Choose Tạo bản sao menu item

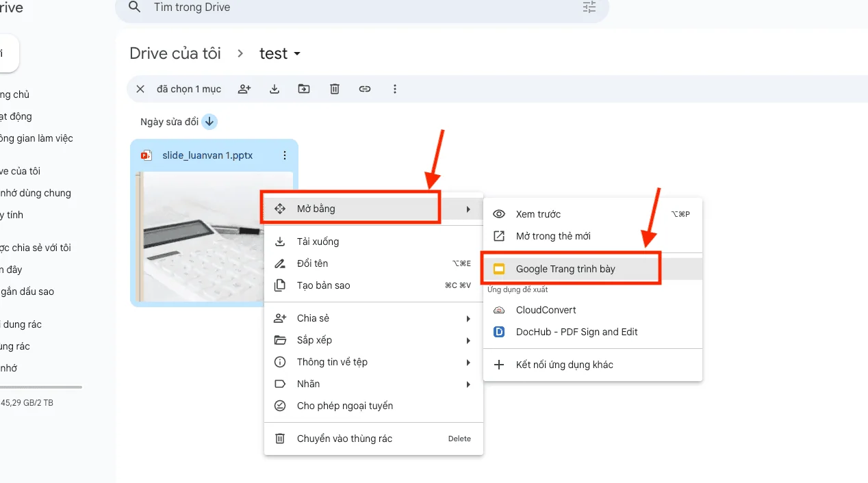374,285
